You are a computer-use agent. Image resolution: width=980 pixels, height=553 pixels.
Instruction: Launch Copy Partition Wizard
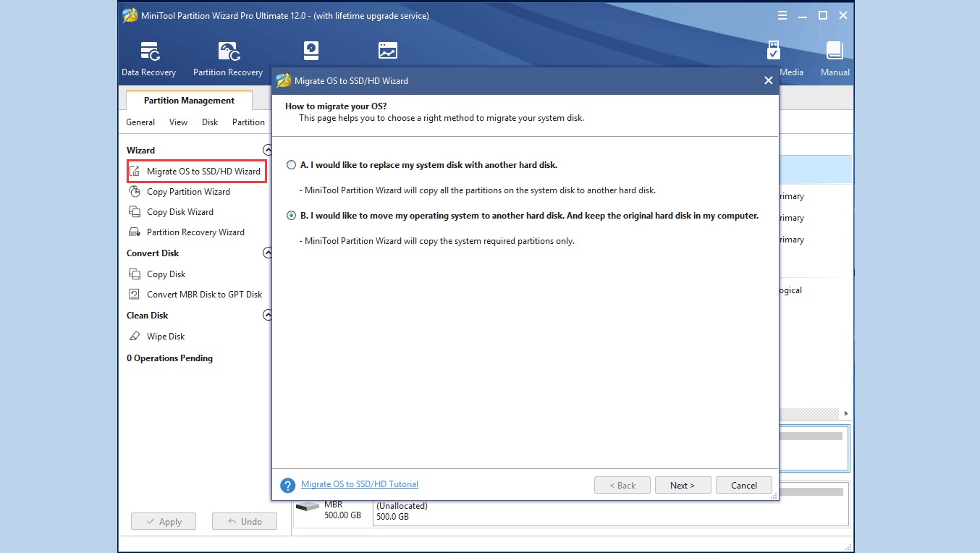click(x=188, y=192)
